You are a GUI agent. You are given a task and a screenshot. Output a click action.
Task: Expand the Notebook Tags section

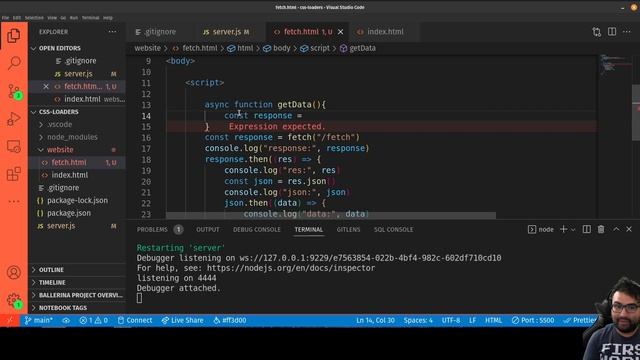62,308
